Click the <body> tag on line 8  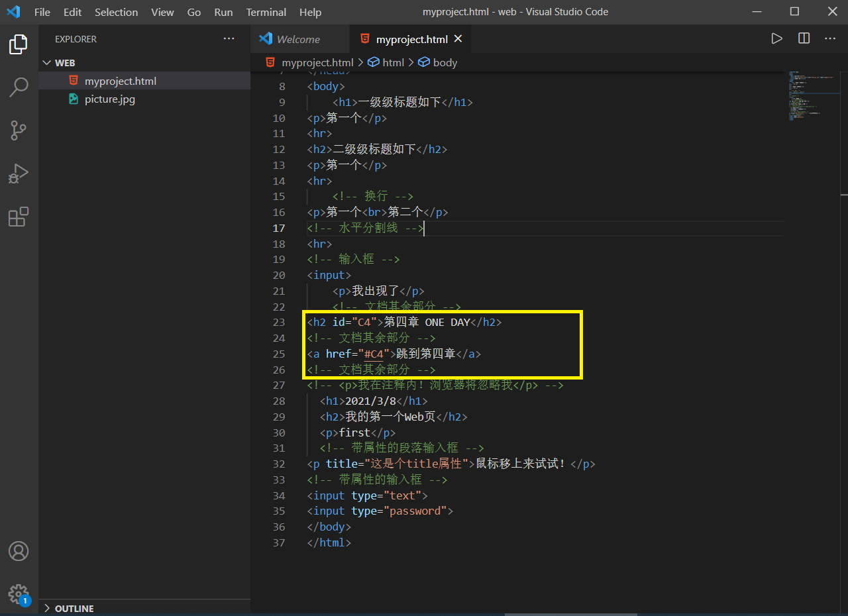click(326, 86)
